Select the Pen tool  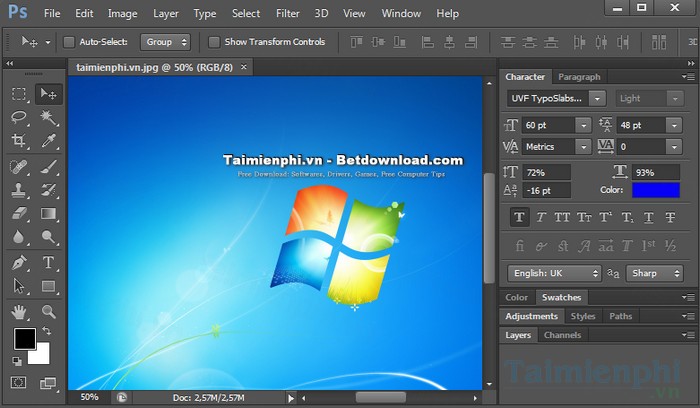19,263
